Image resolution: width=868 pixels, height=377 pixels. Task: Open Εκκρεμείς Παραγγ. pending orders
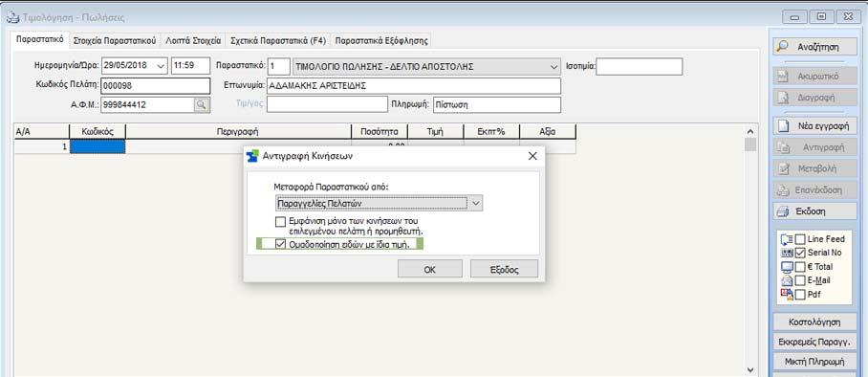[814, 342]
